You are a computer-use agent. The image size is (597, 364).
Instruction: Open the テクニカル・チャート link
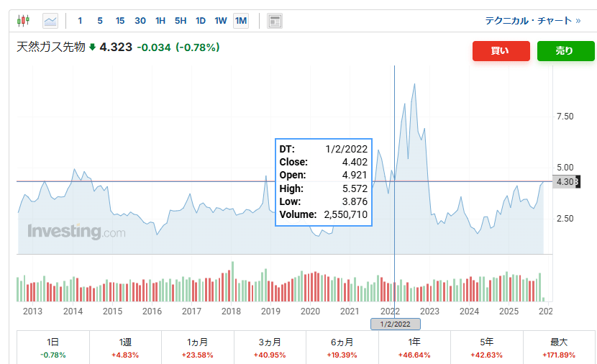click(532, 21)
